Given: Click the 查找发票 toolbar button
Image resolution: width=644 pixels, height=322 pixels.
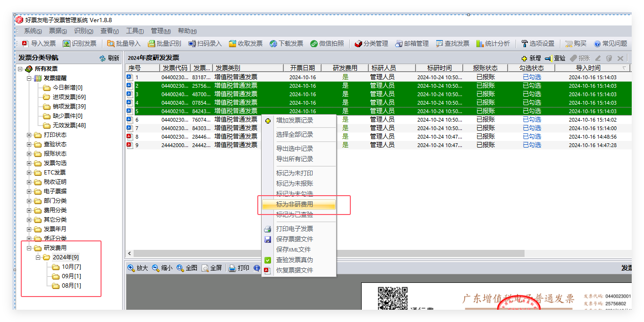Looking at the screenshot, I should 452,43.
